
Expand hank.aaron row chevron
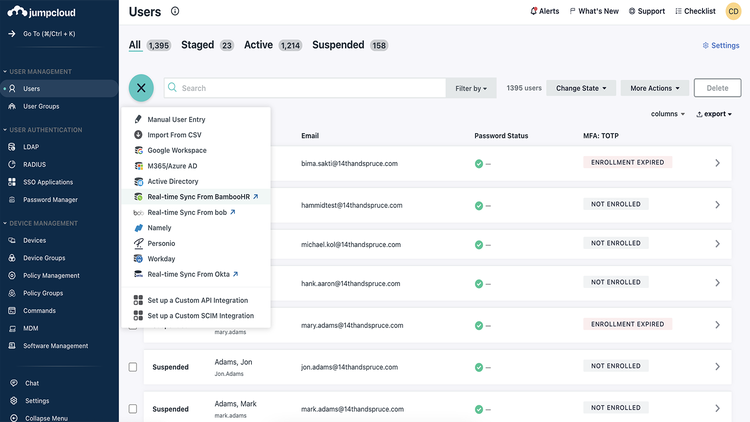(717, 283)
